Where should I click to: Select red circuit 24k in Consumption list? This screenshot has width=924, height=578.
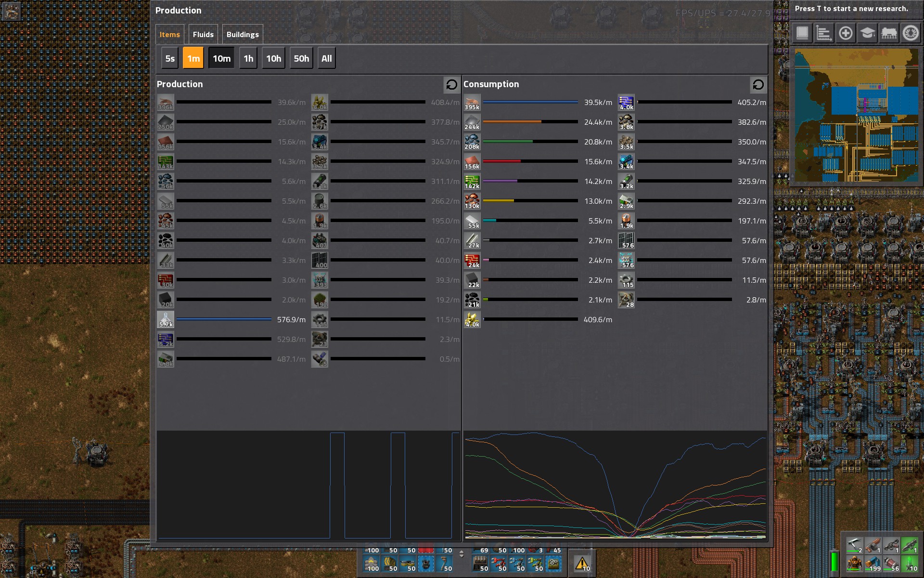pos(472,261)
